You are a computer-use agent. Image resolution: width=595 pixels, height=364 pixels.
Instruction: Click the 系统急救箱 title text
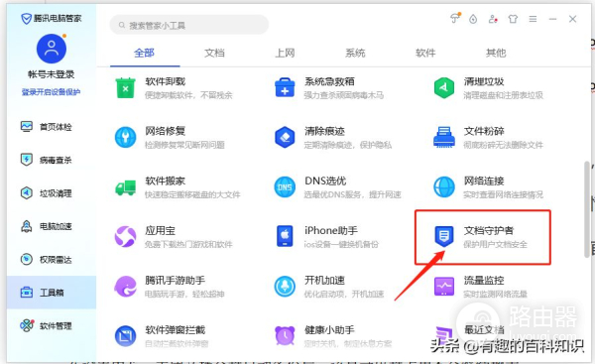(x=329, y=81)
